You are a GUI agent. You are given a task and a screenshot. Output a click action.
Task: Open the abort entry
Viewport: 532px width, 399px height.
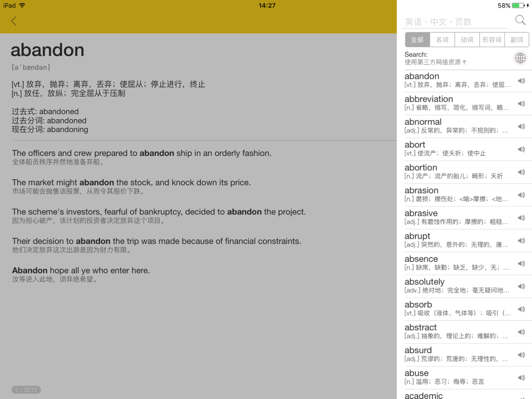click(x=464, y=149)
